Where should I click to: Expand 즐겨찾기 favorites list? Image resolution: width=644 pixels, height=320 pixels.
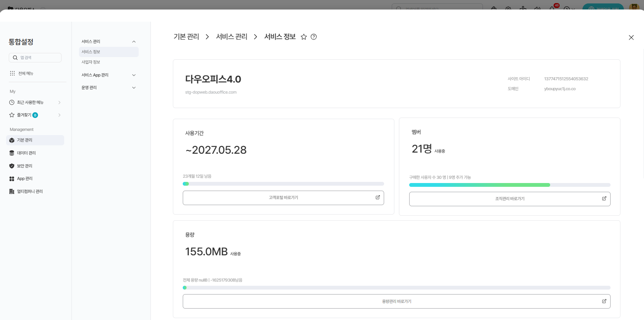(x=59, y=115)
